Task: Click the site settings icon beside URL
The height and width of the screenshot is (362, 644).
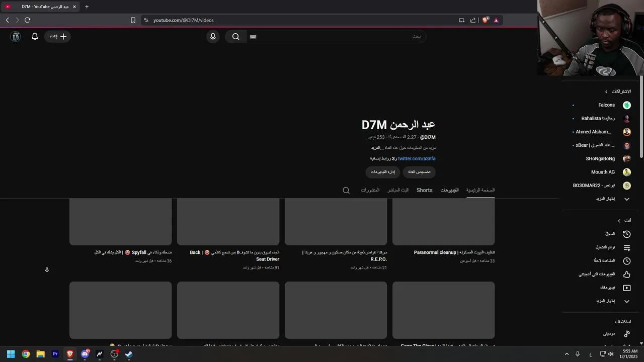Action: click(146, 20)
